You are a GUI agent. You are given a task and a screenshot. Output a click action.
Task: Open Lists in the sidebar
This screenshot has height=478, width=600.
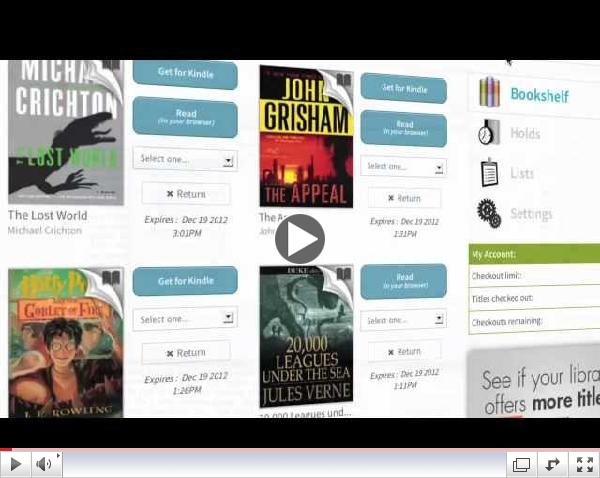click(x=522, y=173)
